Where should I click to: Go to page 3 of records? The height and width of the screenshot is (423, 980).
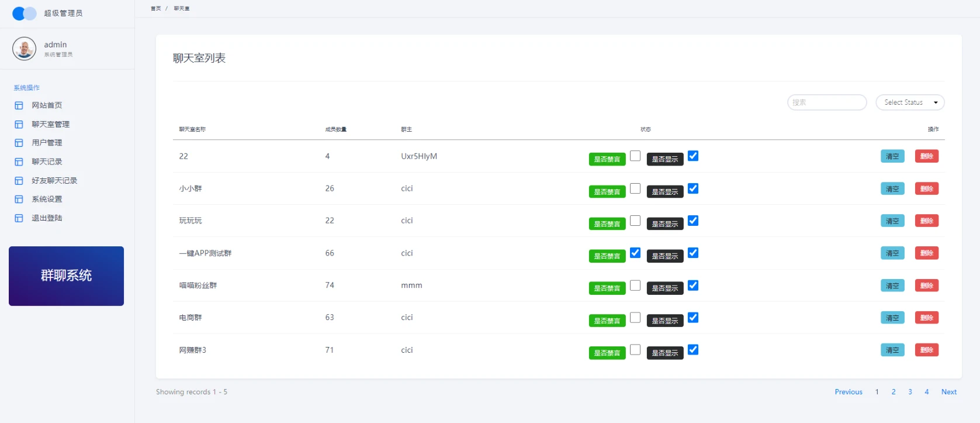pyautogui.click(x=910, y=392)
